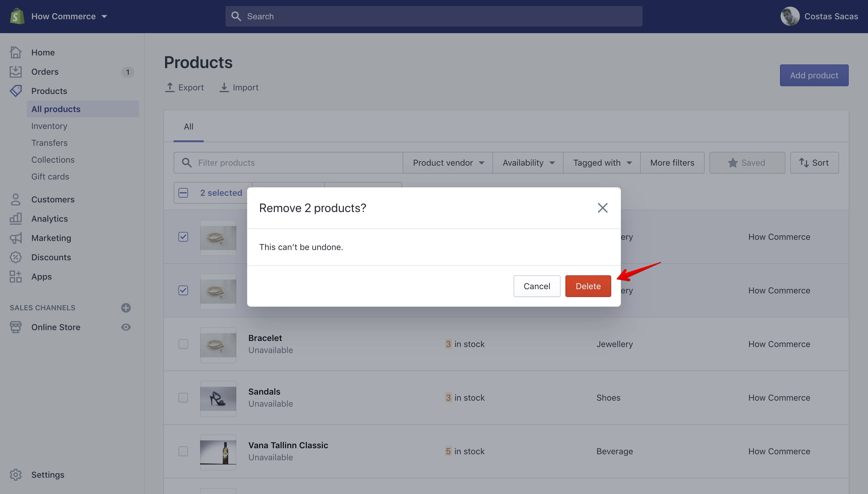Focus the Filter products field
The image size is (868, 494).
[288, 163]
